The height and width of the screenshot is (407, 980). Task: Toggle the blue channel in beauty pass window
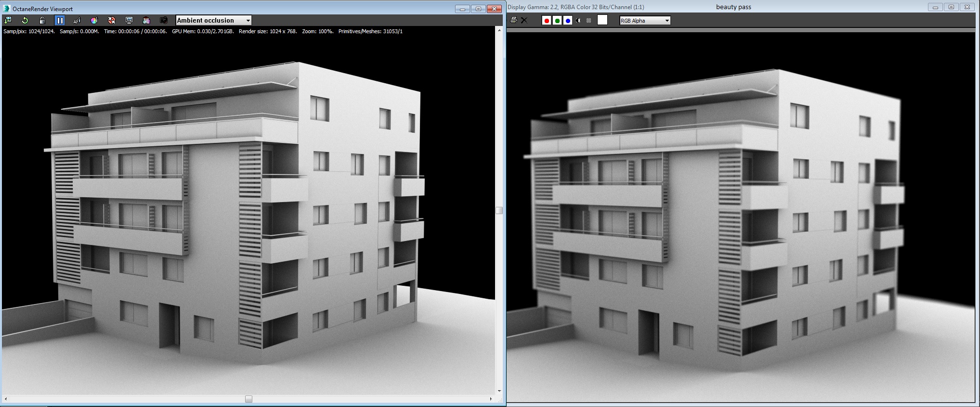568,20
